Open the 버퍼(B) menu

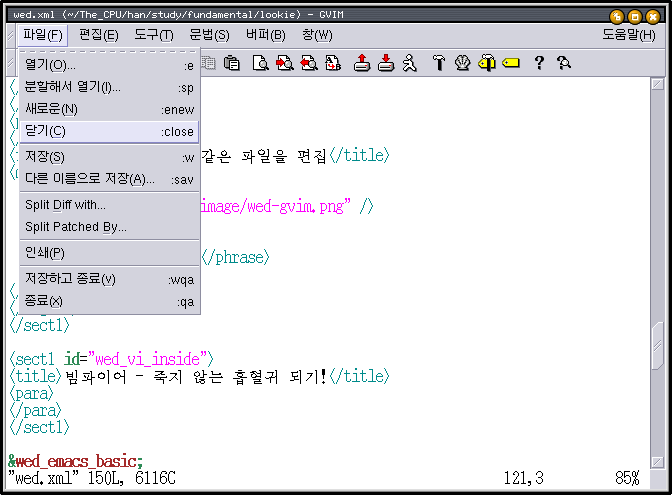266,35
